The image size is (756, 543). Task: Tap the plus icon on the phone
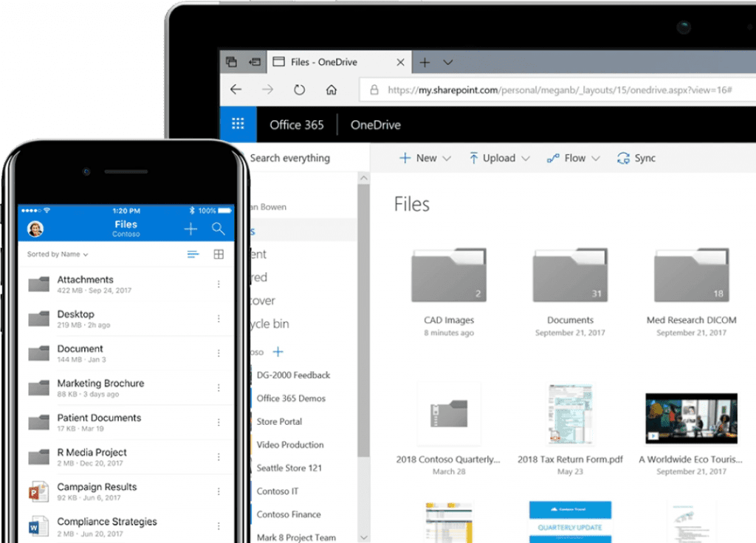coord(191,229)
